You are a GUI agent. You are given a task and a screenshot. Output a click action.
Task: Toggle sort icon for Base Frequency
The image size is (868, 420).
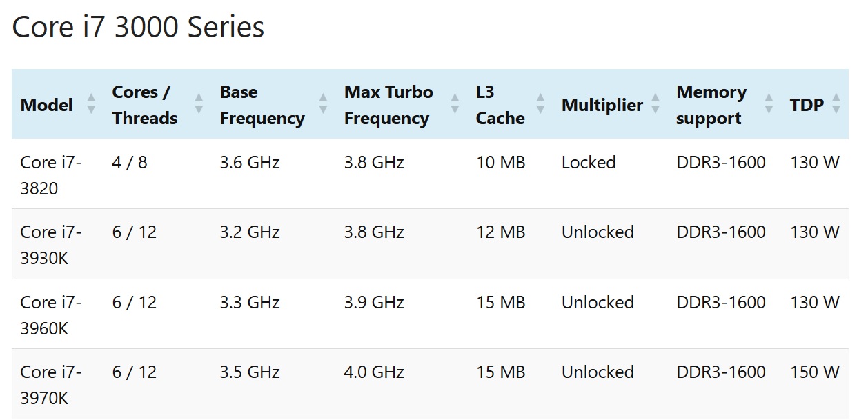coord(323,105)
